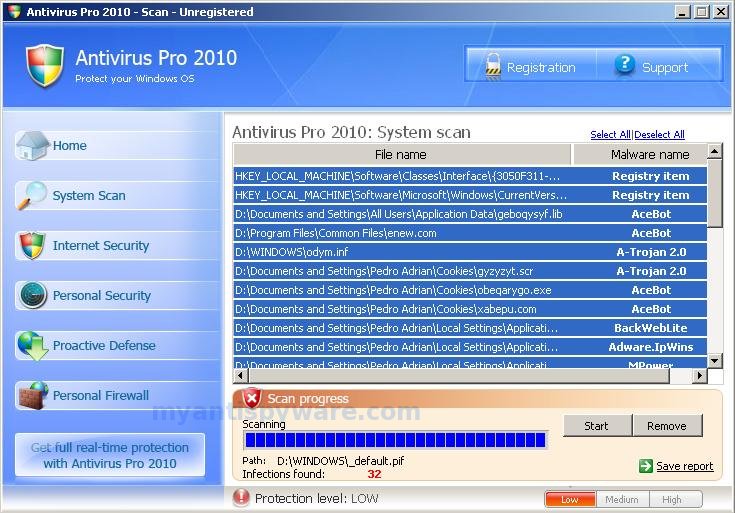Select the HKEY_LOCAL_MACHINE Classes\Interface row

coord(470,176)
